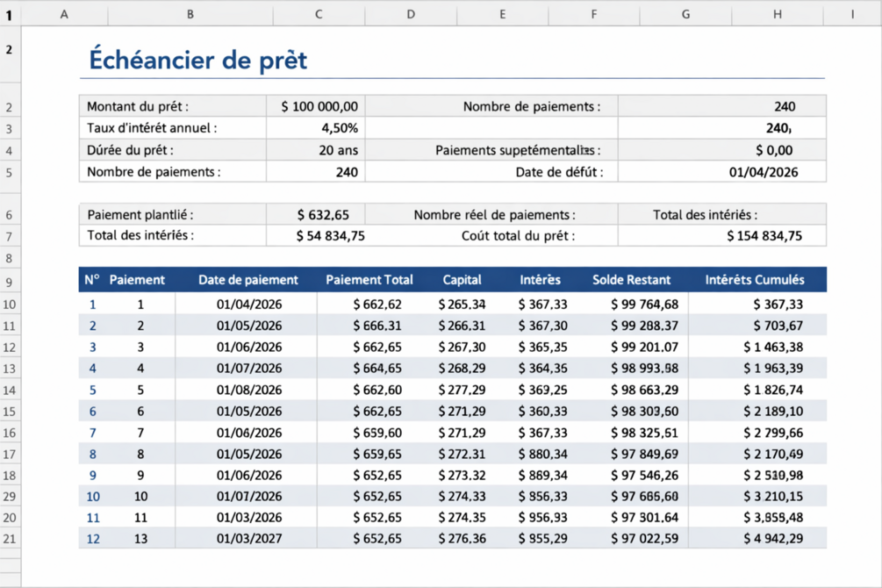The width and height of the screenshot is (882, 588).
Task: Click the 'Paiement Total' column header
Action: [369, 280]
